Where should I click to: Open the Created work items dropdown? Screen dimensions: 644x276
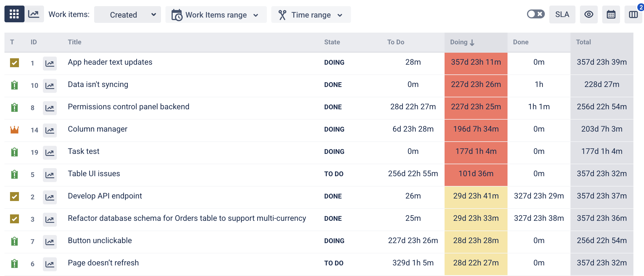pyautogui.click(x=127, y=15)
